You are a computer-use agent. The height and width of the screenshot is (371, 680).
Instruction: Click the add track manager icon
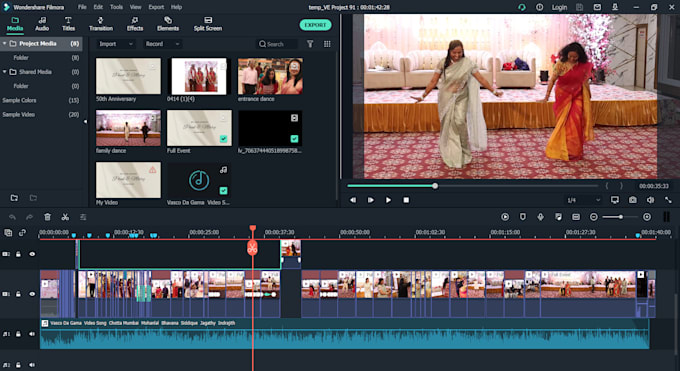8,233
